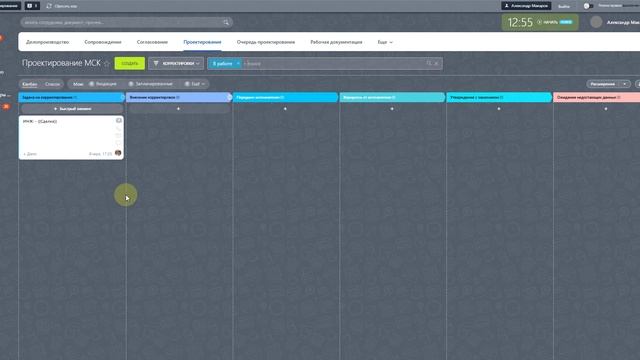Add item in the pink sixth column

point(606,109)
